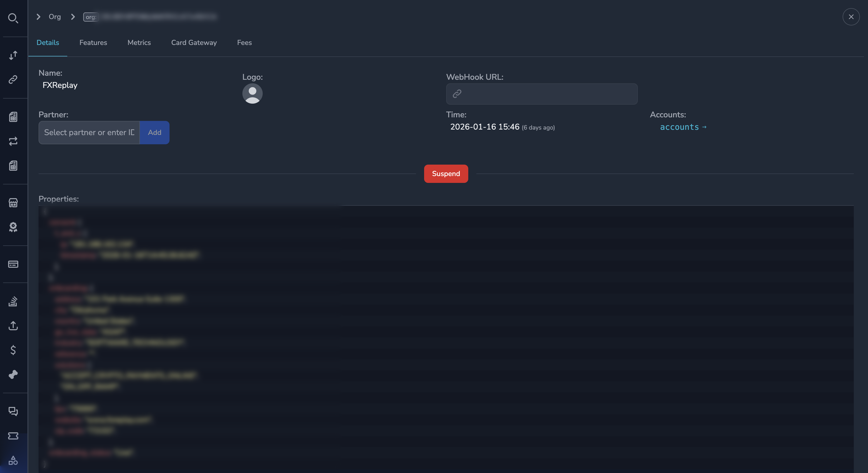Switch to the Fees tab
Viewport: 868px width, 473px height.
[244, 42]
